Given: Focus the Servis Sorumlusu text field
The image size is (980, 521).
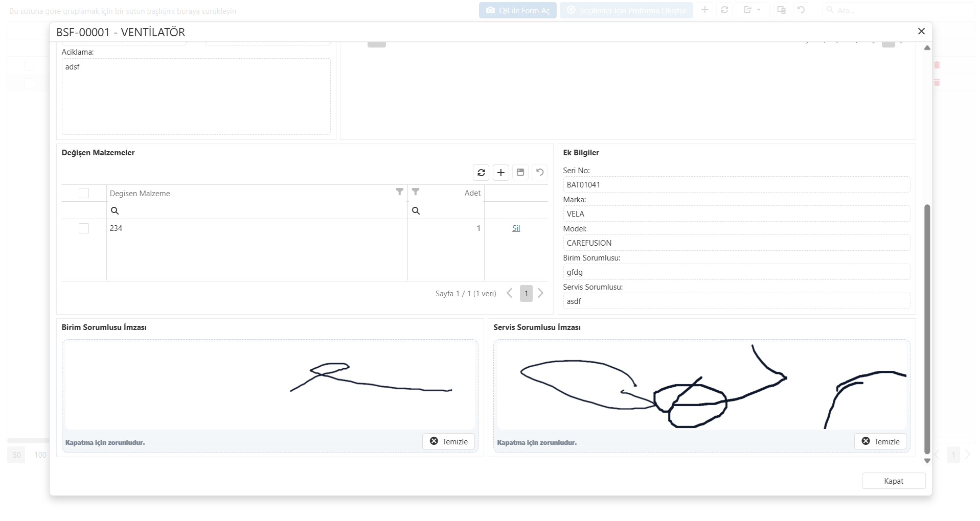Looking at the screenshot, I should tap(737, 301).
